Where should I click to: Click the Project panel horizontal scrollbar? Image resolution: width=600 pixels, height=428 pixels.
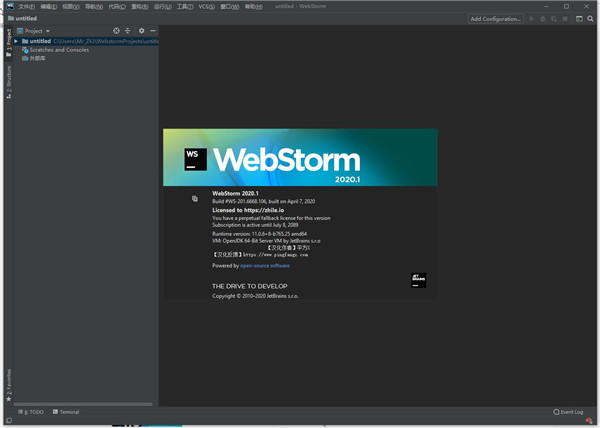pyautogui.click(x=83, y=404)
